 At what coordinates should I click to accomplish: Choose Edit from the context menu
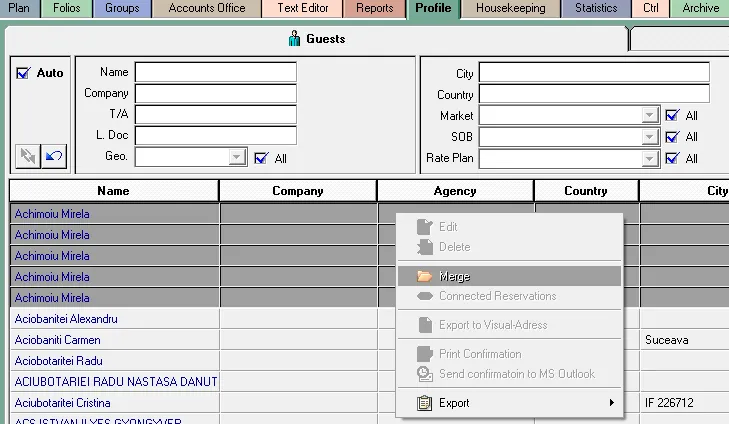coord(510,227)
